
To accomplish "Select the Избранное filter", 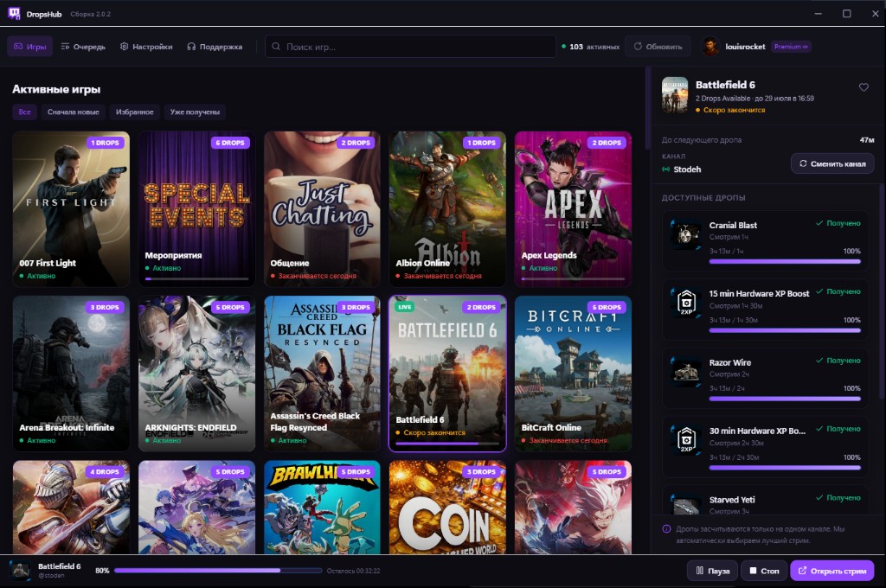I will coord(134,112).
